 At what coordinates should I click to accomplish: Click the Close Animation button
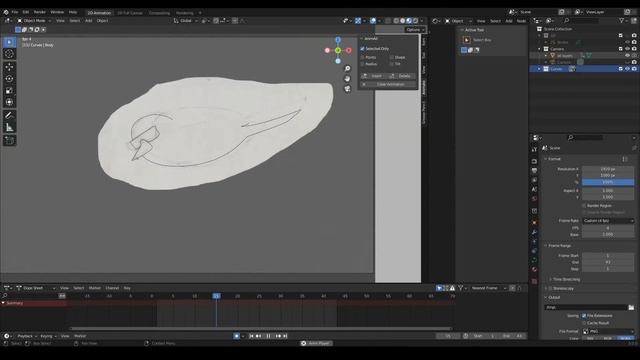tap(388, 84)
